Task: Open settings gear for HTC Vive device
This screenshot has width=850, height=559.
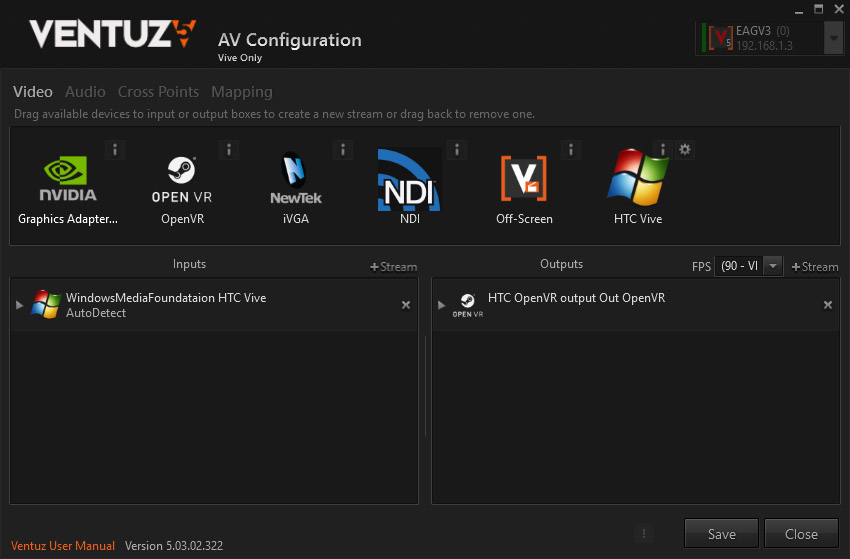Action: tap(685, 150)
